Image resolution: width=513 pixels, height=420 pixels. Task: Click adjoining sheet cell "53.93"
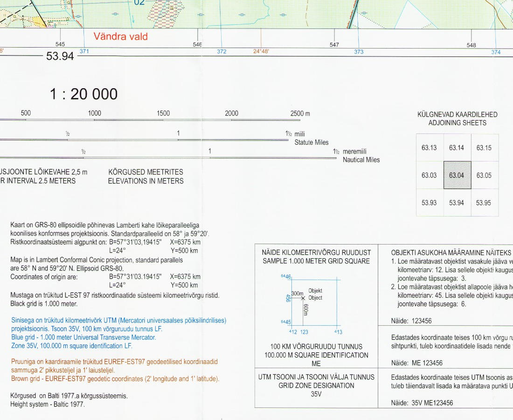click(x=429, y=203)
